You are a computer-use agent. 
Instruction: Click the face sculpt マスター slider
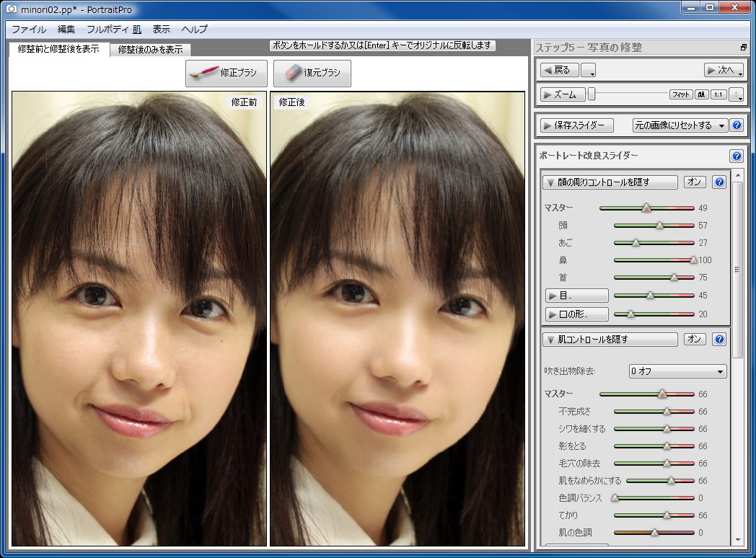(646, 208)
